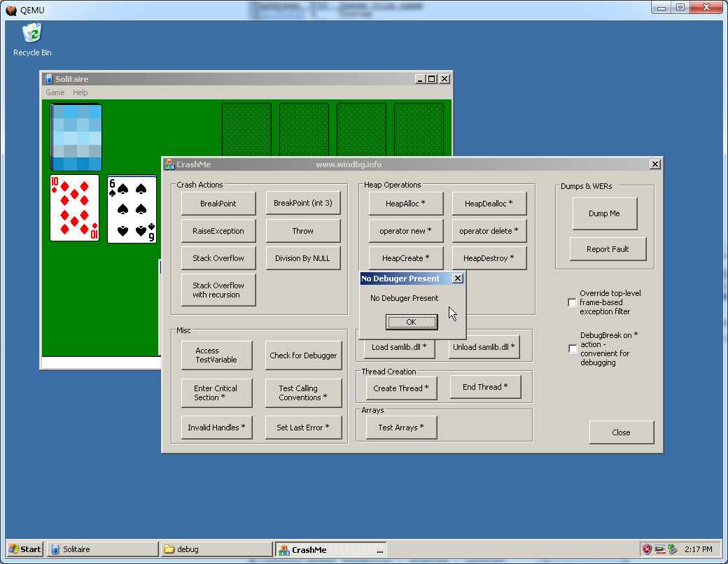Click OK in No Debuger Present dialog
The height and width of the screenshot is (564, 728).
412,322
